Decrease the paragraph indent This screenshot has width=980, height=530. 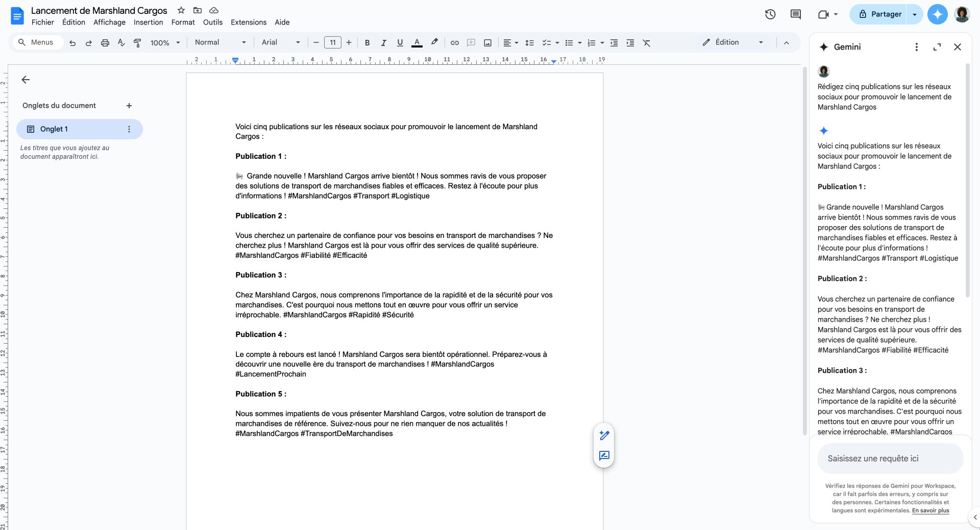(x=614, y=43)
